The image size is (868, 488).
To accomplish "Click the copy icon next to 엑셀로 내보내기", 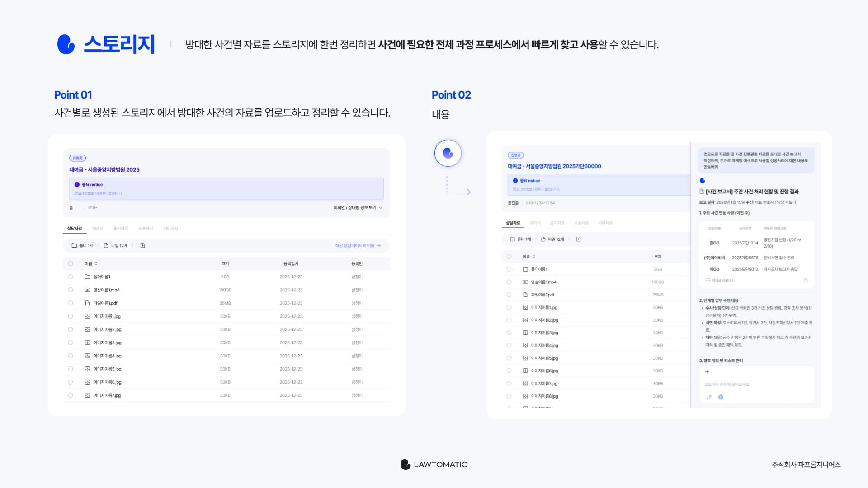I will (806, 281).
